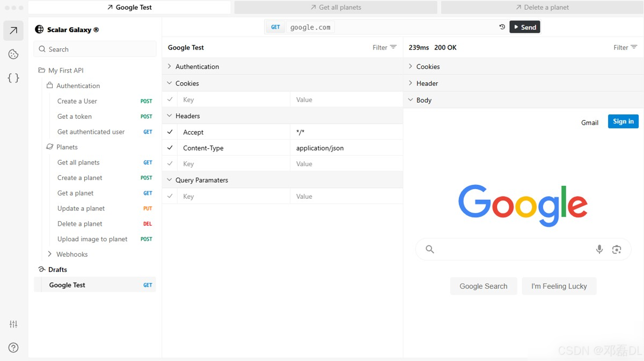Uncheck the Accept header checkbox

[x=170, y=132]
